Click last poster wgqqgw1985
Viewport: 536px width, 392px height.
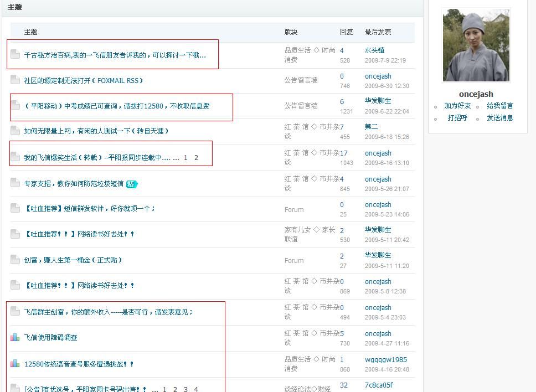[x=386, y=359]
